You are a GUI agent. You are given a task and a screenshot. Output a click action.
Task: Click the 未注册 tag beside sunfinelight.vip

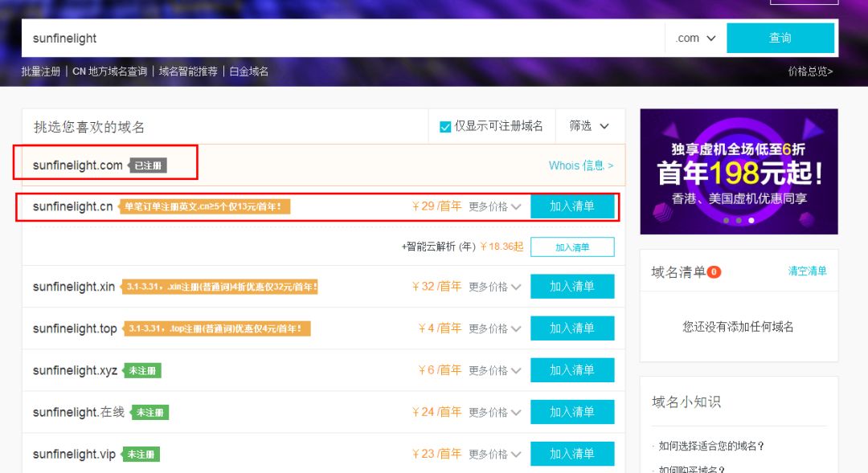coord(141,455)
